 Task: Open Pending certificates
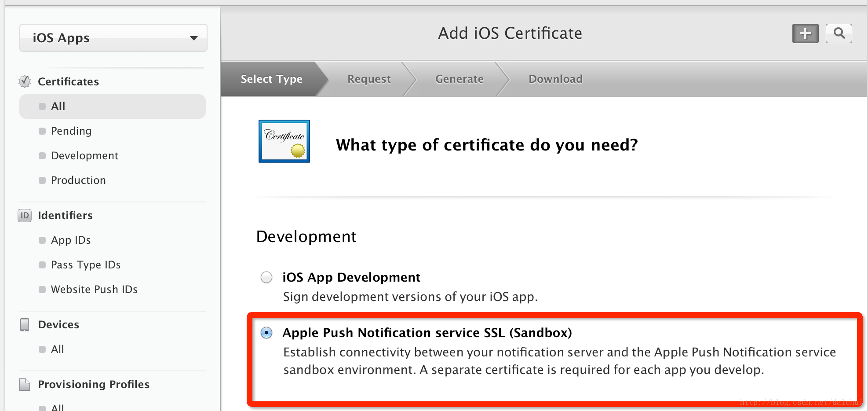click(x=71, y=131)
